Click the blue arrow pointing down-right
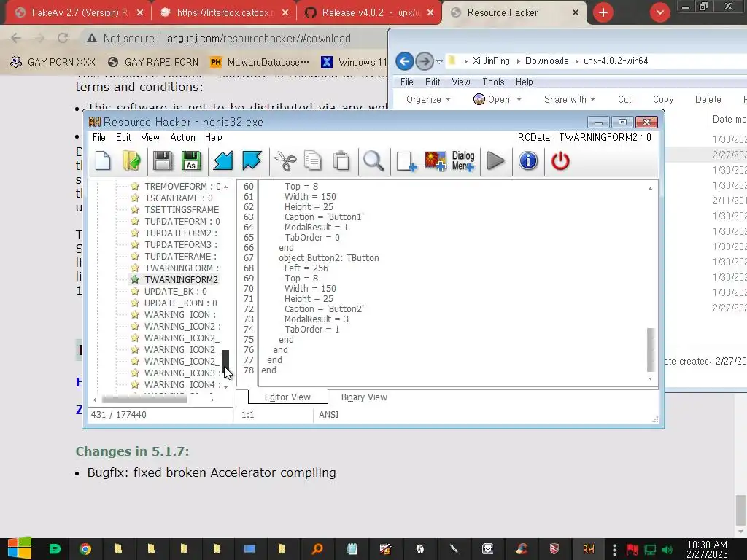Viewport: 747px width, 560px height. [252, 161]
